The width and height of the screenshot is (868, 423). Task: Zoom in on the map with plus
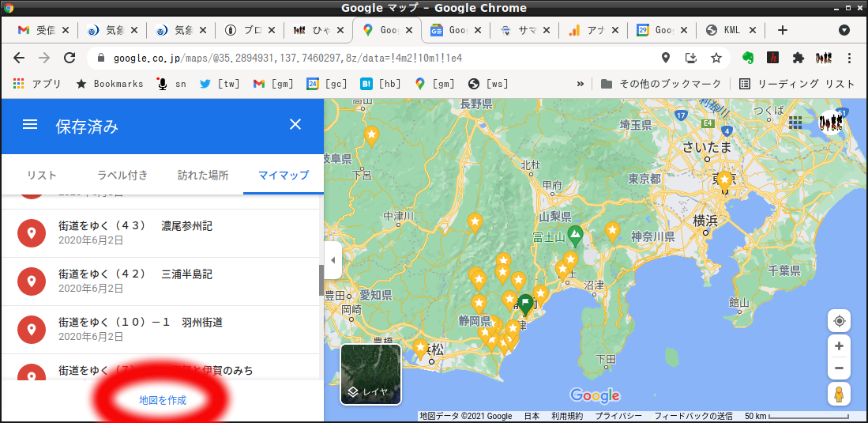[840, 346]
